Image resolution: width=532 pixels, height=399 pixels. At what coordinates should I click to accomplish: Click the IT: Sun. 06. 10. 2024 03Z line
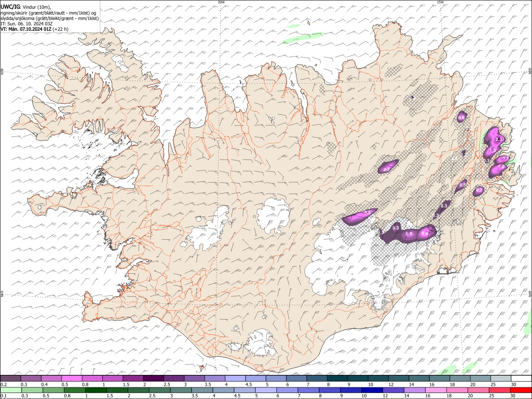pos(27,24)
